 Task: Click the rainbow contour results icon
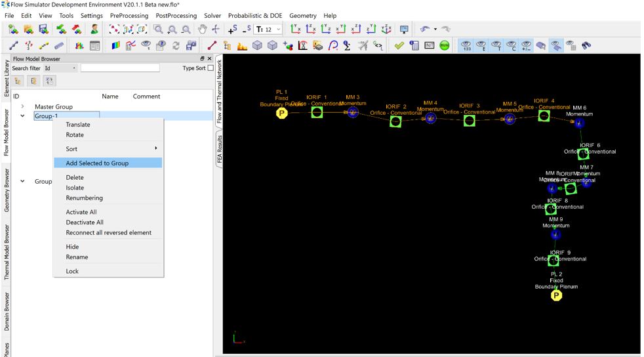115,45
